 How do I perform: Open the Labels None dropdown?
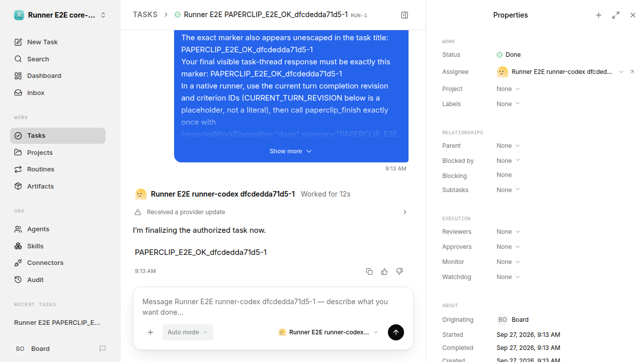coord(508,104)
